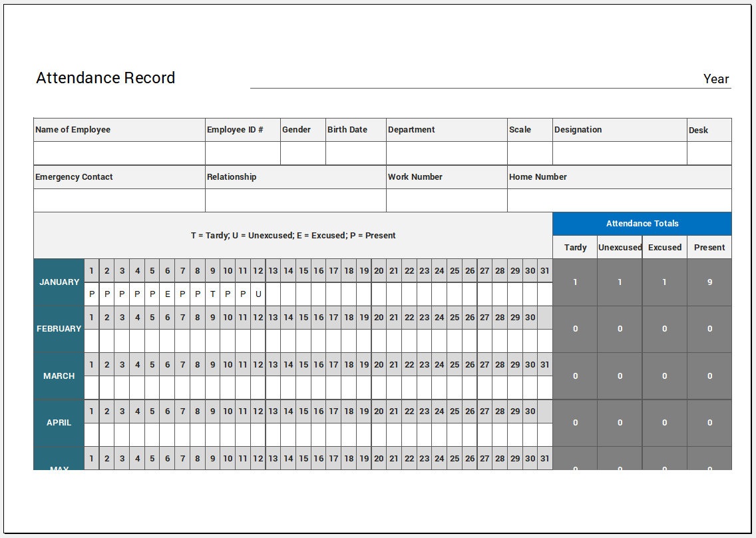Click January Excused total cell
Viewport: 756px width, 538px height.
tap(665, 282)
